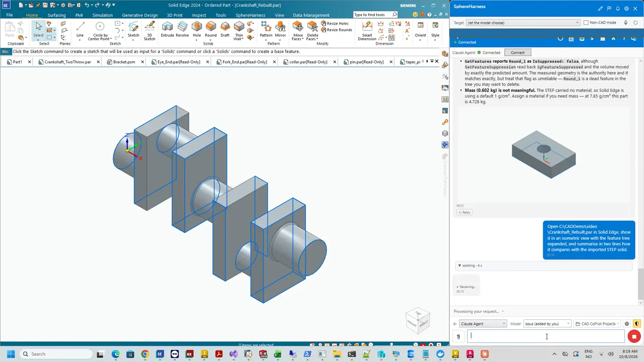Select the Delete Faces tool
Screen dimensions: 644x362
312,30
